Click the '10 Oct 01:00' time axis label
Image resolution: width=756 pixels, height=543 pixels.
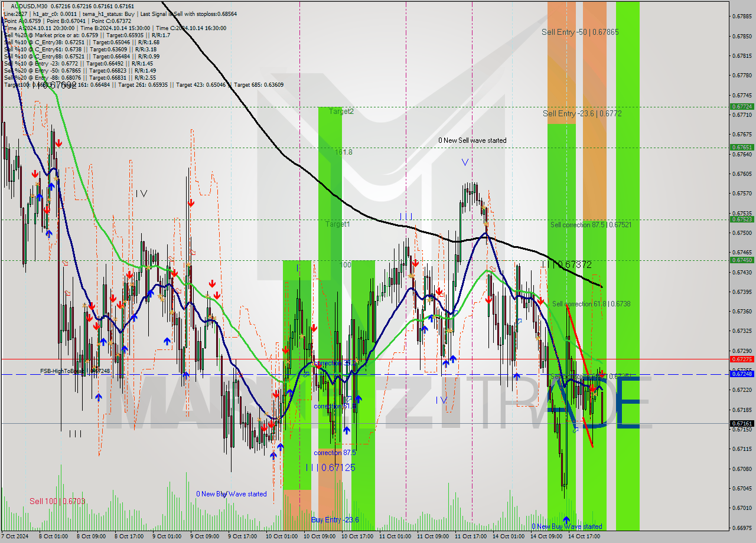click(x=281, y=537)
